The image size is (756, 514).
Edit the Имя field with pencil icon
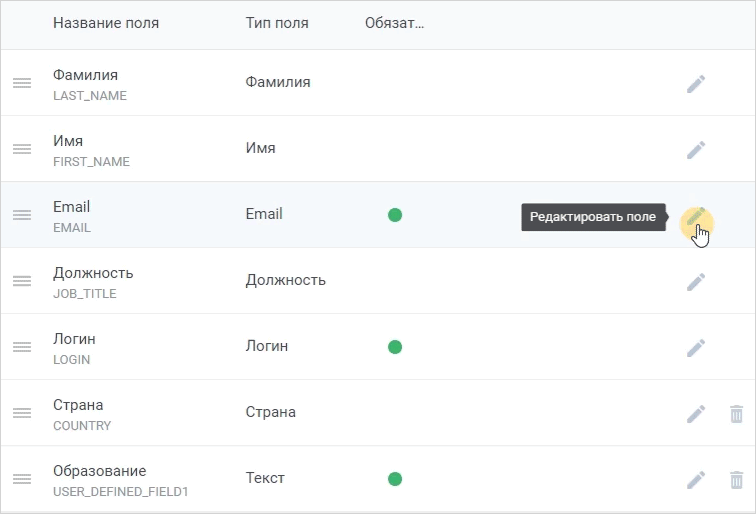click(x=696, y=150)
